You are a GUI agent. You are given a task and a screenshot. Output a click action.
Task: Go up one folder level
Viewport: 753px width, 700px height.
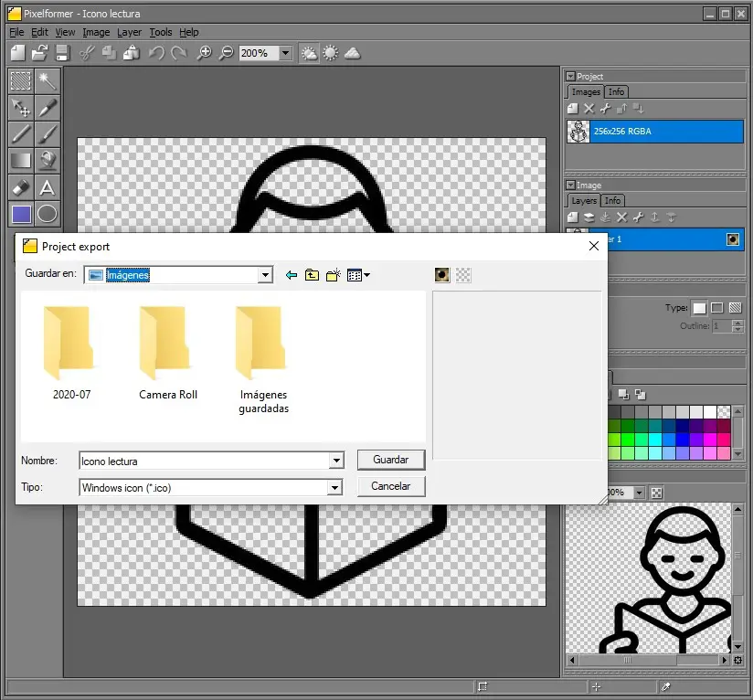(x=313, y=274)
